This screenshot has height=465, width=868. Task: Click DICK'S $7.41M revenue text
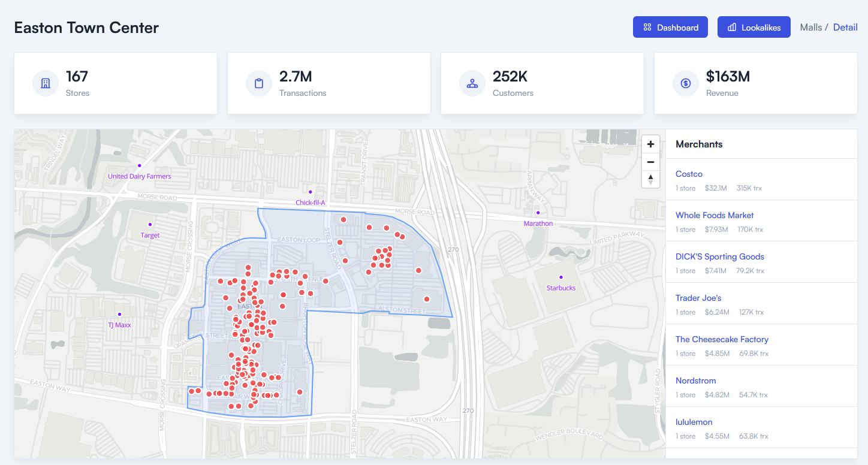pyautogui.click(x=716, y=271)
